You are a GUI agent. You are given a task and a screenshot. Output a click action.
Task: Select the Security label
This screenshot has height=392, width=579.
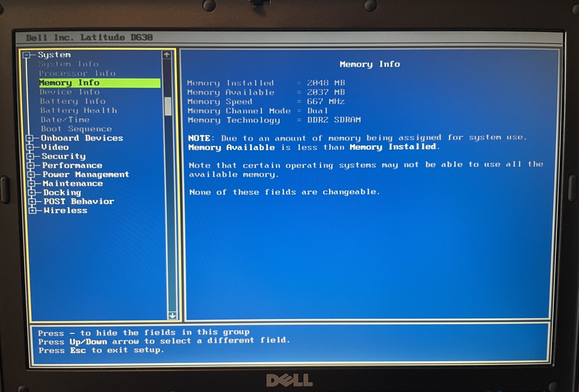pyautogui.click(x=64, y=156)
